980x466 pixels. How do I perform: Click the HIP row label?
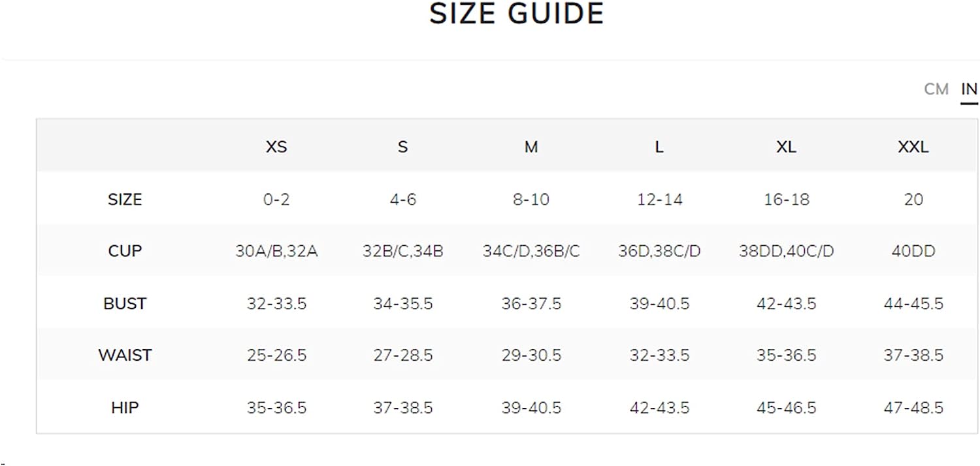click(125, 407)
